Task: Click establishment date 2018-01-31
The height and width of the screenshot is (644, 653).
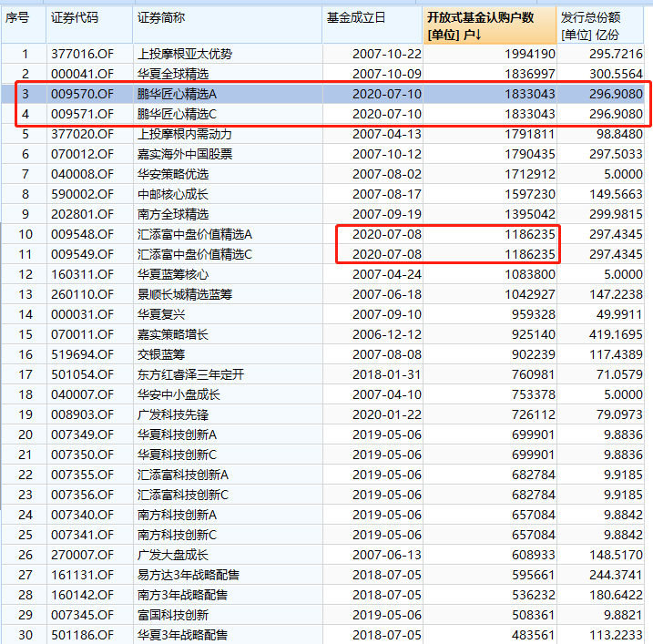Action: [387, 374]
